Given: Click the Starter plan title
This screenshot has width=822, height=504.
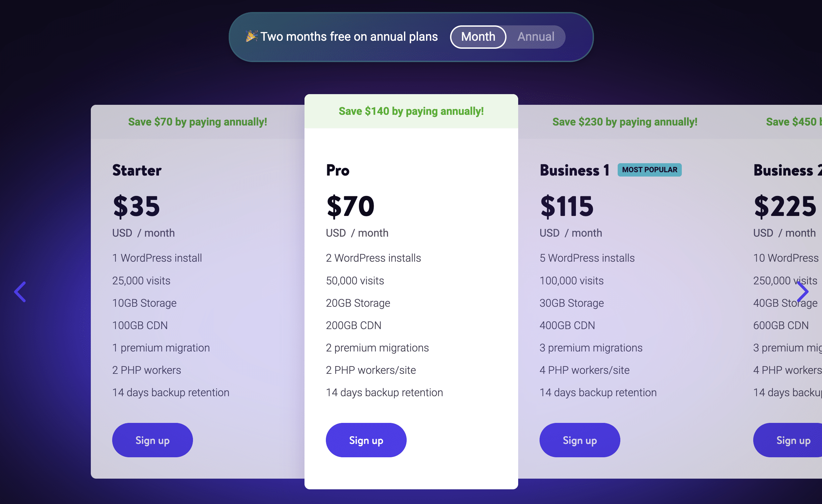Looking at the screenshot, I should pyautogui.click(x=137, y=170).
